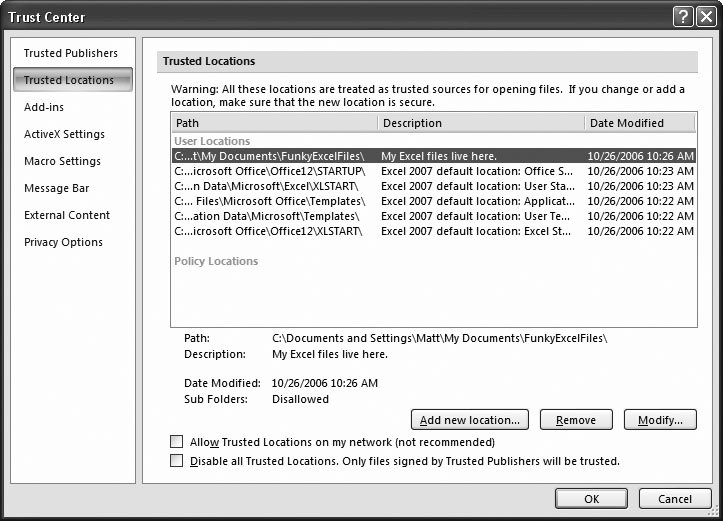Open Trusted Publishers section
This screenshot has width=723, height=521.
coord(71,53)
